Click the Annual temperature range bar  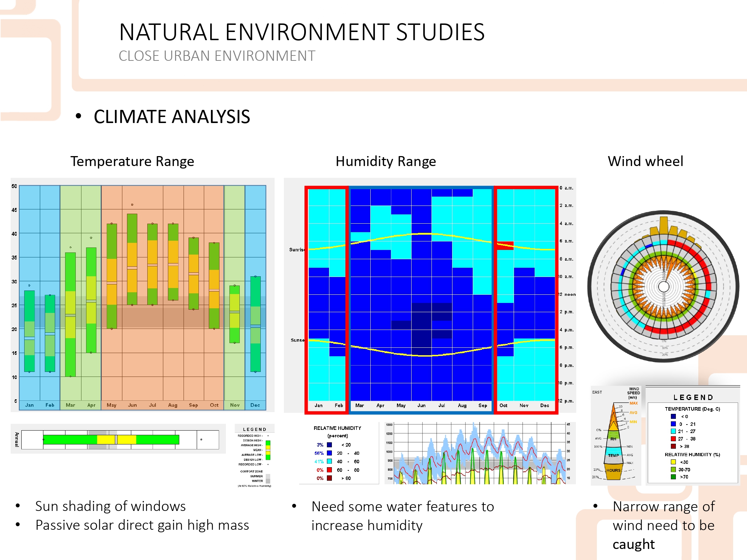[x=111, y=440]
